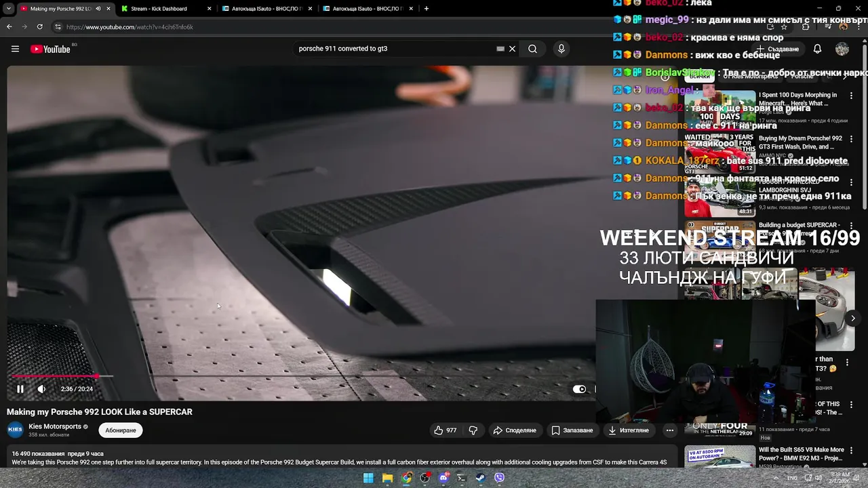Open the on-screen keyboard icon in search
868x488 pixels.
coord(500,49)
